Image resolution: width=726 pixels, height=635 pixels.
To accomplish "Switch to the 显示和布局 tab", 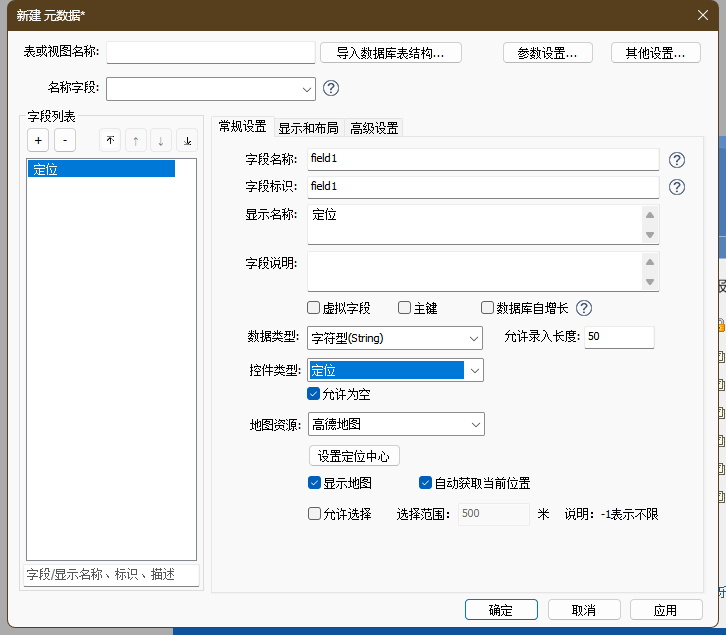I will point(308,127).
